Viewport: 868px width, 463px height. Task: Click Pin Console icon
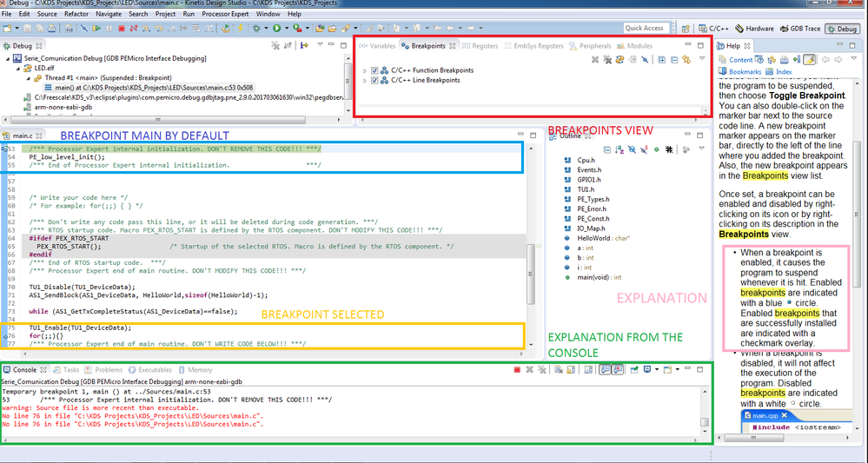(x=633, y=369)
